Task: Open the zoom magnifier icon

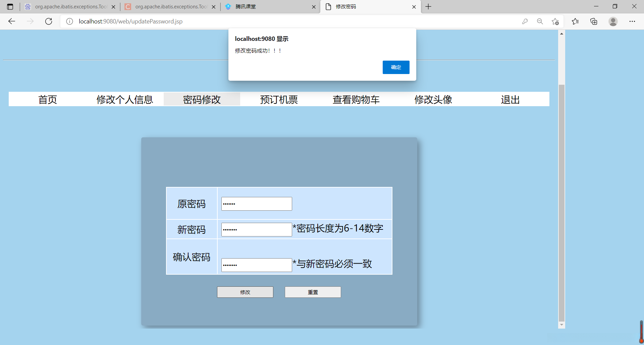Action: pos(540,21)
